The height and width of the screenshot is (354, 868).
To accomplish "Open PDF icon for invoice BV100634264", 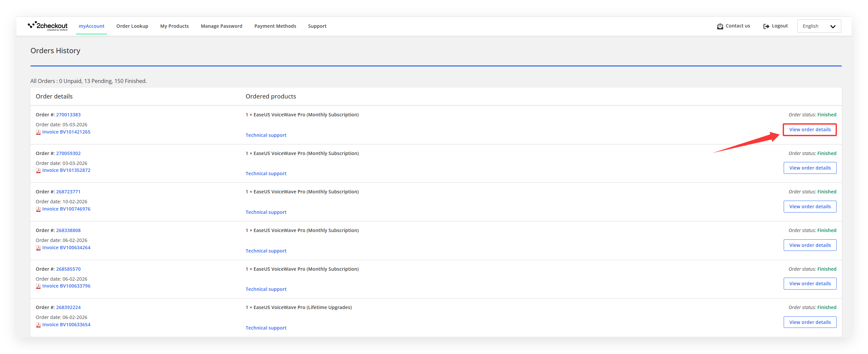I will 38,248.
